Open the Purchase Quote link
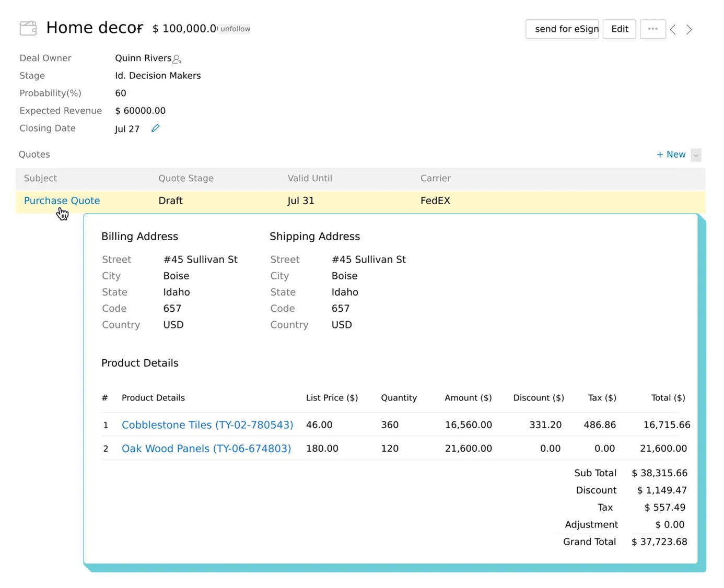Viewport: 724px width, 588px height. coord(62,201)
